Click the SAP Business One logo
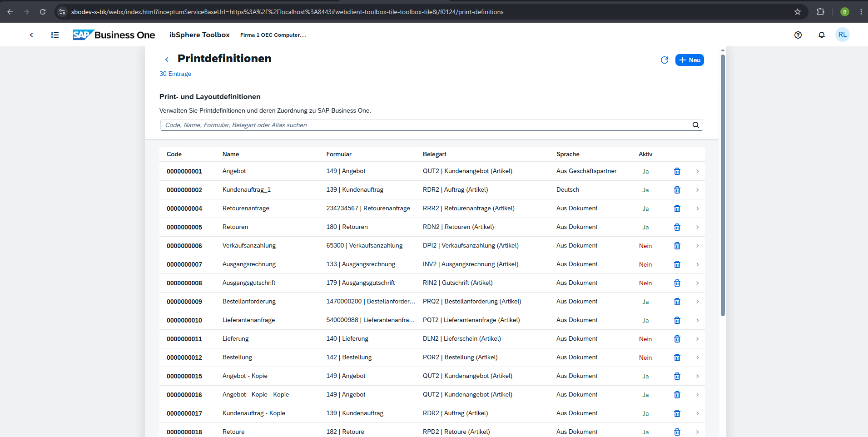 point(114,35)
